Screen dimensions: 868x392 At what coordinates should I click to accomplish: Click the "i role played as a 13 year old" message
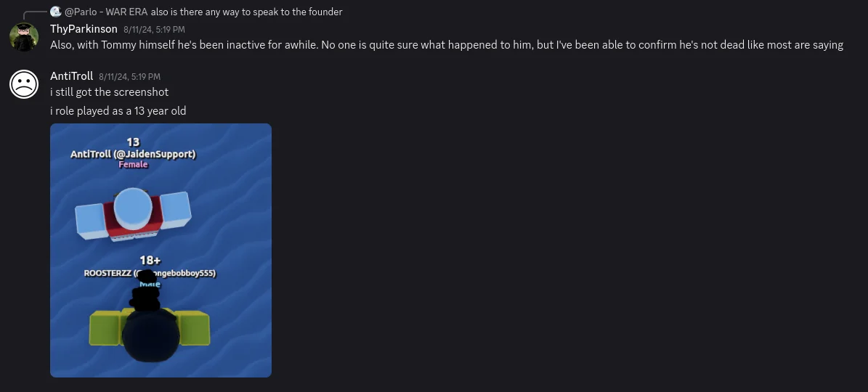pos(118,111)
